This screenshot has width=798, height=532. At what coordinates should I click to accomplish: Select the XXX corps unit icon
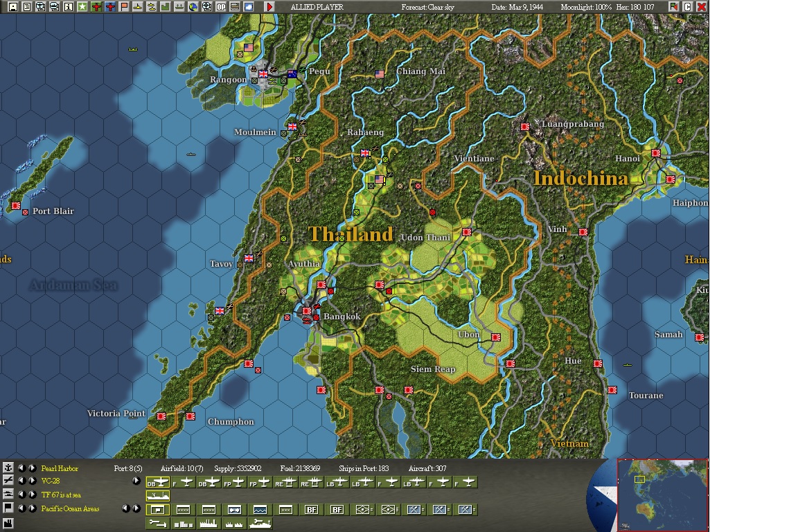pyautogui.click(x=285, y=510)
